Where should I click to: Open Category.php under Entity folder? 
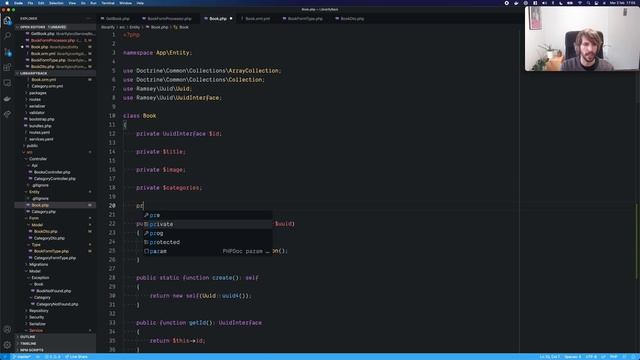coord(44,211)
